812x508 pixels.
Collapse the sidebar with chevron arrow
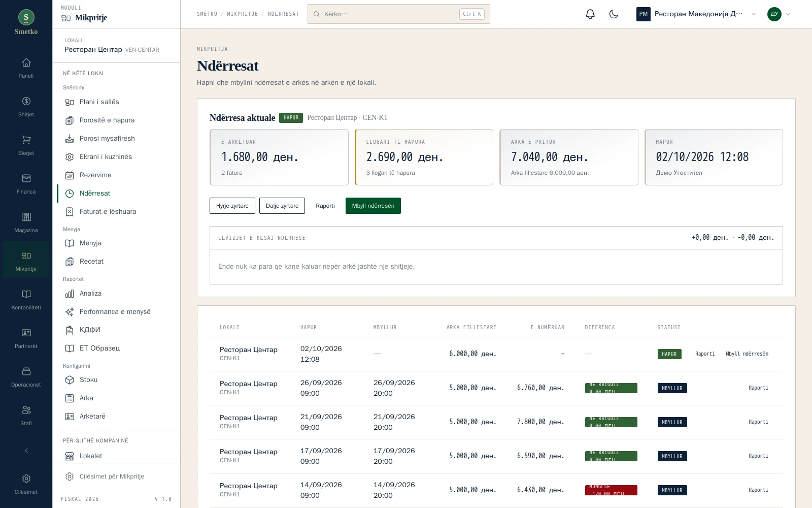point(26,451)
